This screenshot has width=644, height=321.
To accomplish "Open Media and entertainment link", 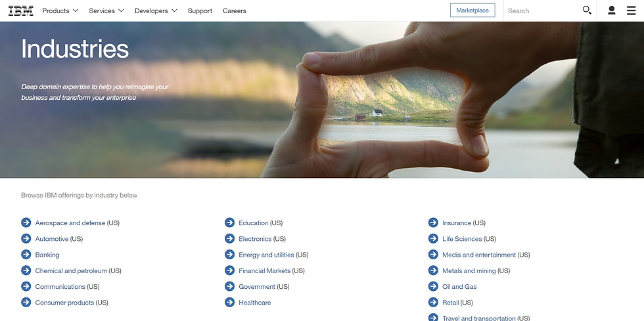I will tap(479, 255).
